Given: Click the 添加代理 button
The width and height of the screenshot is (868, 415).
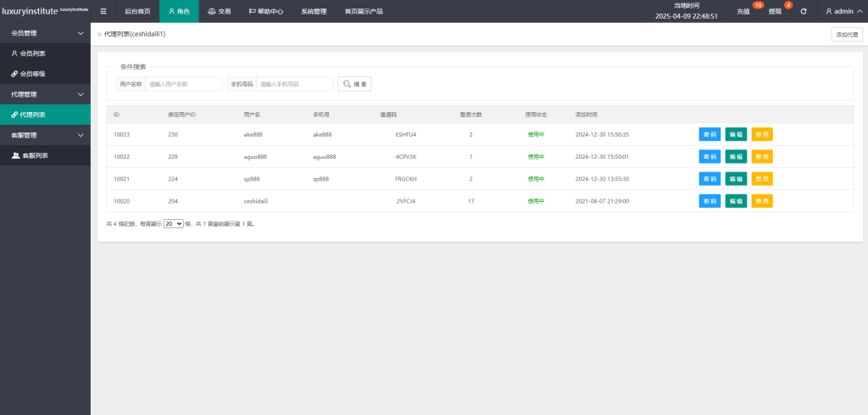Looking at the screenshot, I should point(847,34).
